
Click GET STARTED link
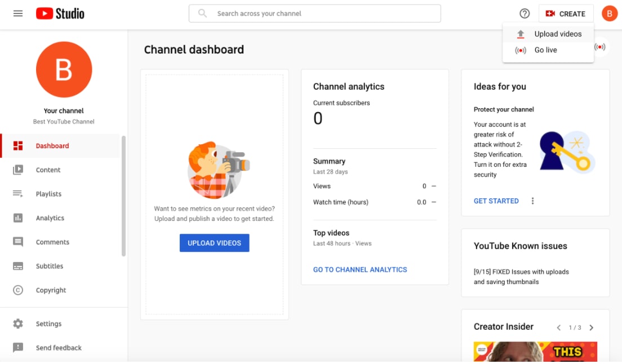[x=496, y=201]
